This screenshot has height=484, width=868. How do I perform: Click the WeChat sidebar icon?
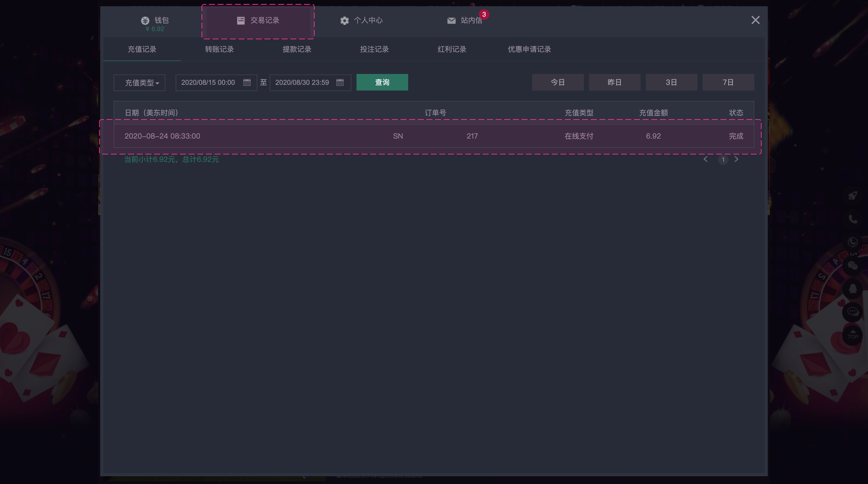coord(852,266)
